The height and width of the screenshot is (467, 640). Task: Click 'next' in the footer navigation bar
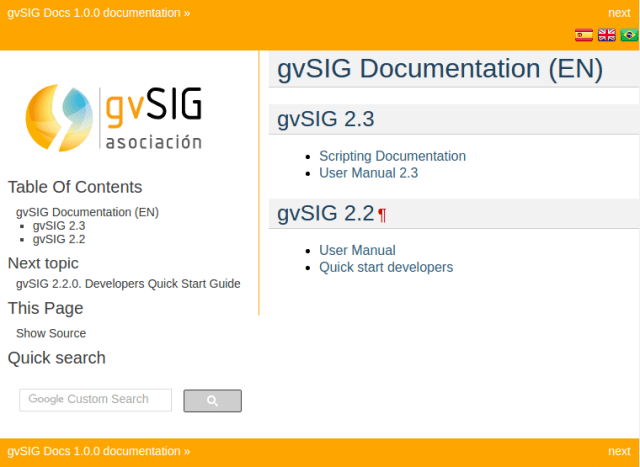click(619, 451)
